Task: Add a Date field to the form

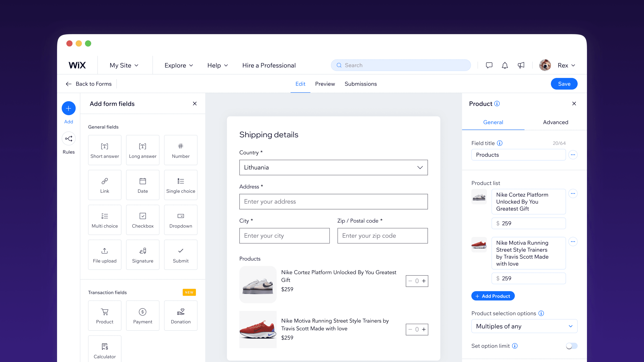Action: (143, 185)
